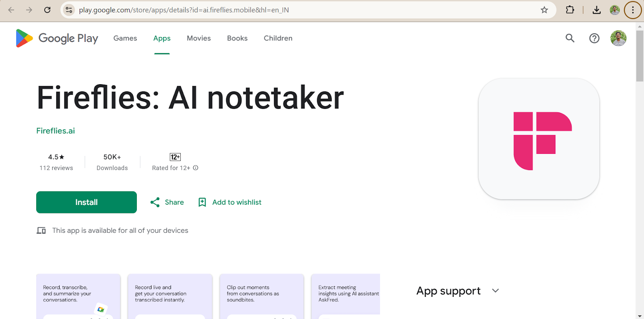Screen dimensions: 644x319
Task: Reload the page with refresh icon
Action: click(x=47, y=10)
